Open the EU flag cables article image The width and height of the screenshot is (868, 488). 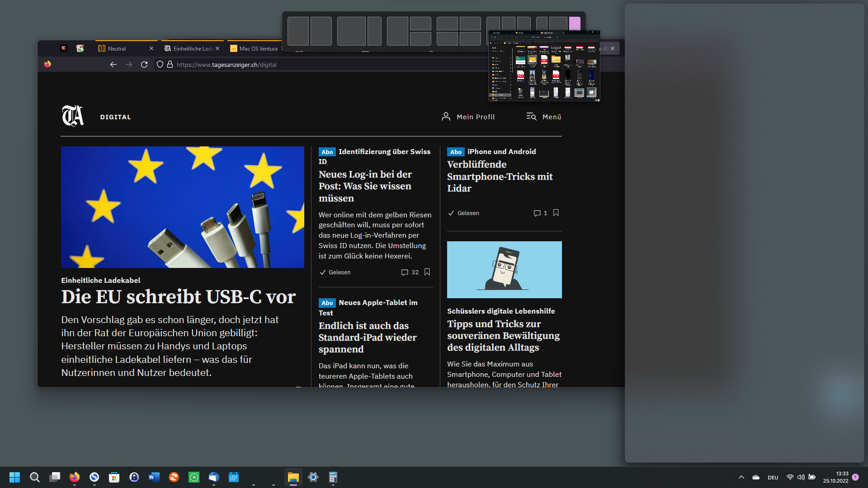coord(183,207)
